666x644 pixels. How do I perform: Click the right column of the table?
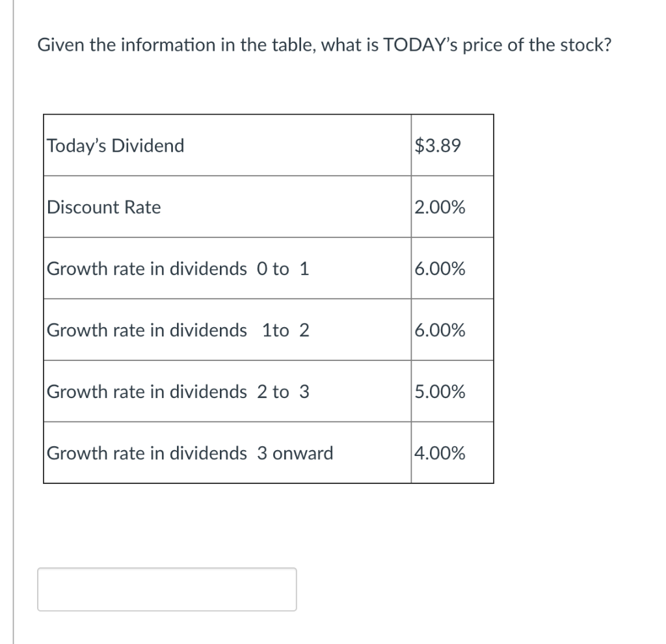point(453,299)
